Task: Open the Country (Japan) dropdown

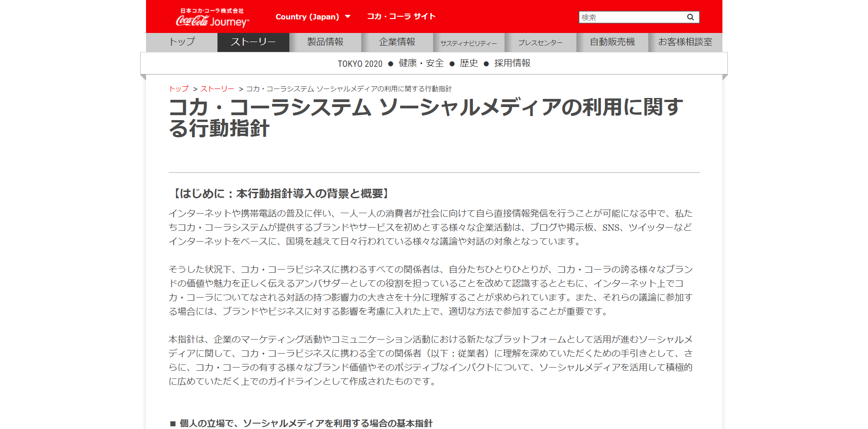Action: pos(313,17)
